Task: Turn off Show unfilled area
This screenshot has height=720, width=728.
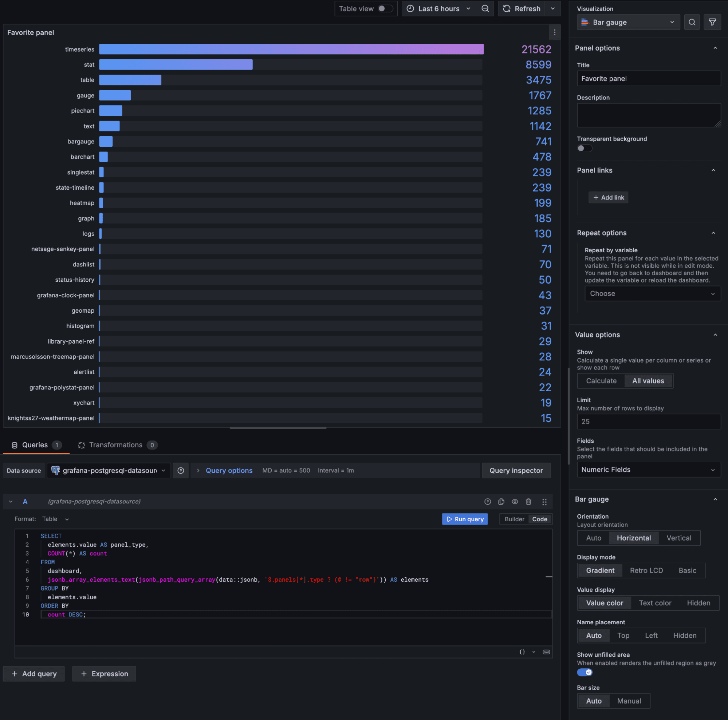Action: 585,672
